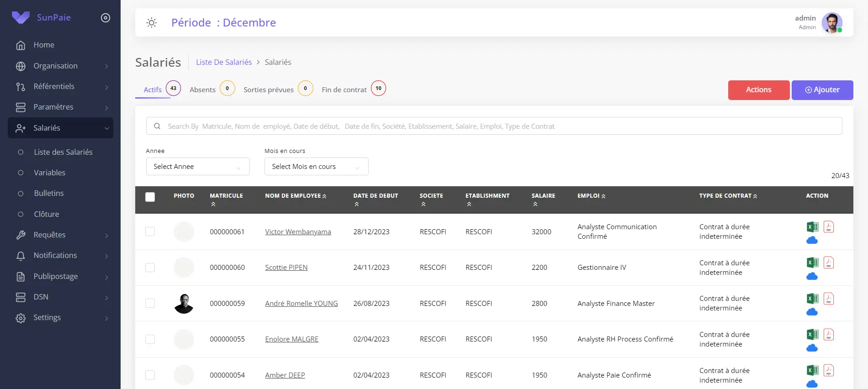Switch theme with the sun icon
The width and height of the screenshot is (868, 389).
tap(152, 22)
